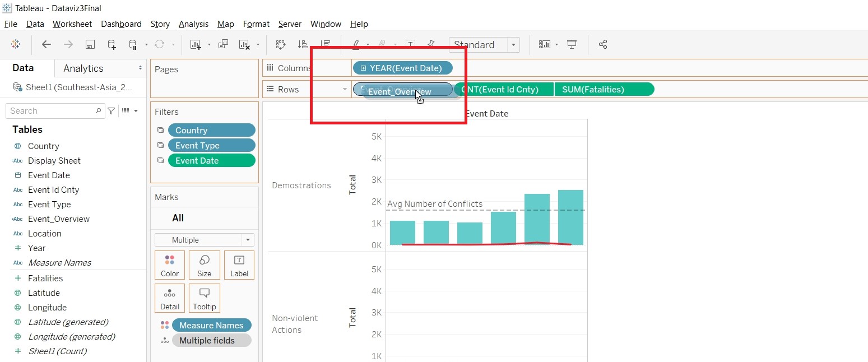Expand the YEAR(Event Date) pill plus sign
Image resolution: width=868 pixels, height=362 pixels.
pyautogui.click(x=363, y=68)
